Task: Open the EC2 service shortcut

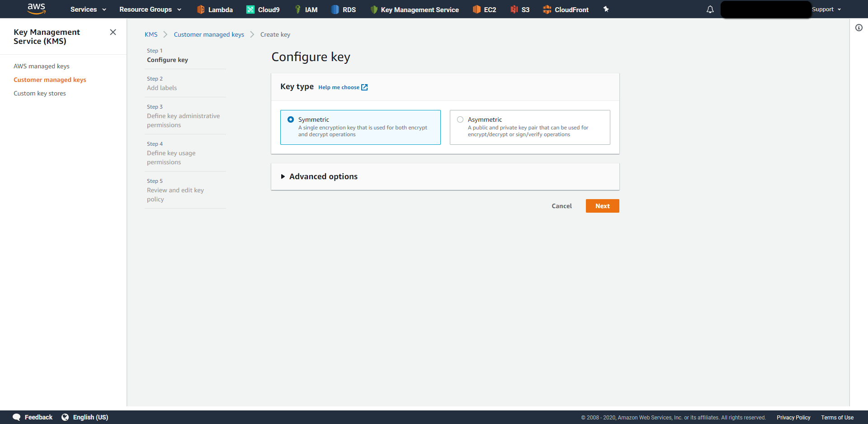Action: [484, 9]
